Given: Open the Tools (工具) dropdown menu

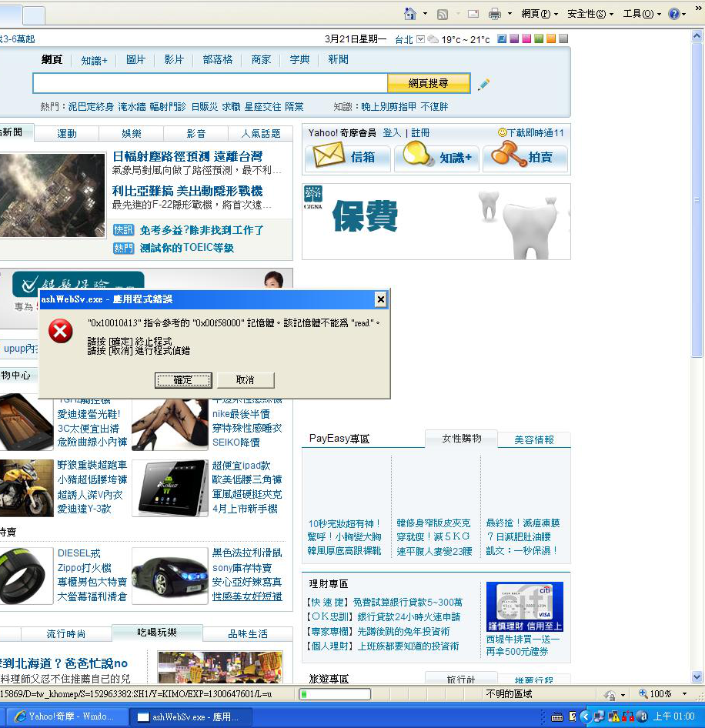Looking at the screenshot, I should click(x=642, y=14).
